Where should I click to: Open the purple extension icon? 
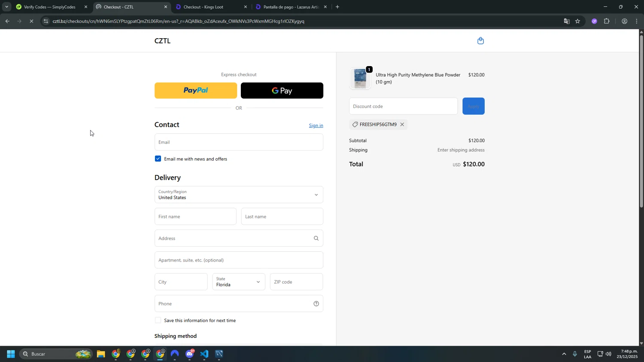pyautogui.click(x=594, y=21)
